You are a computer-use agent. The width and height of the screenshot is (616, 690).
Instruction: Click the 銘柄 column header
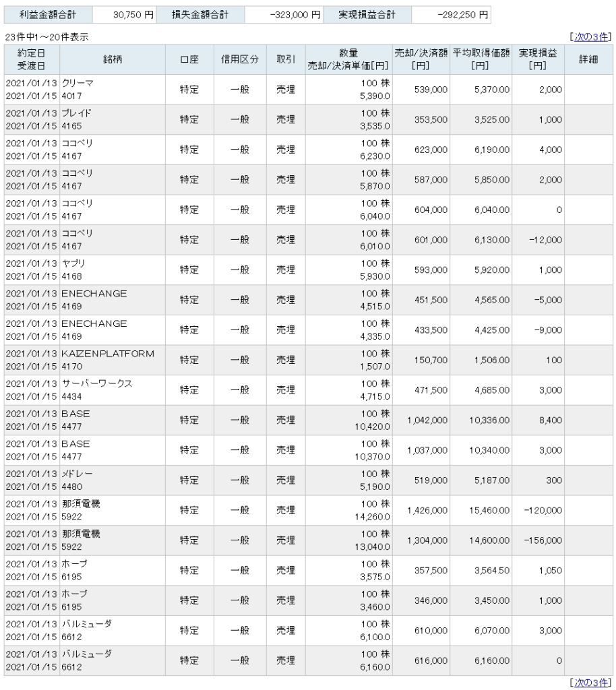pos(113,59)
